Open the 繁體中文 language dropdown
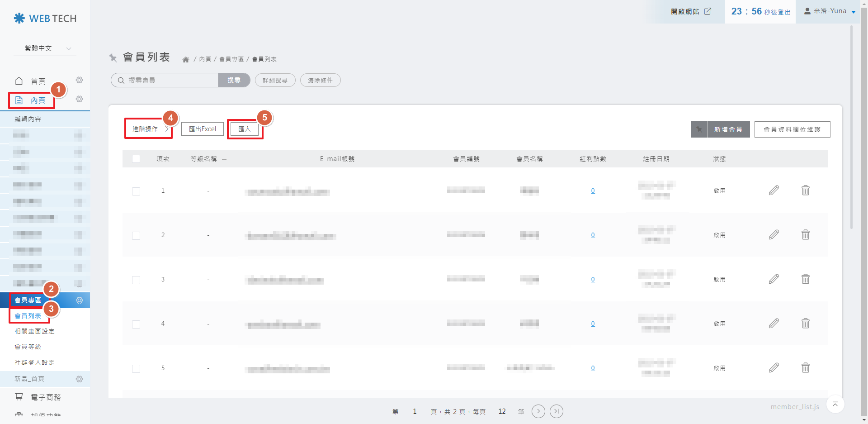 tap(45, 48)
